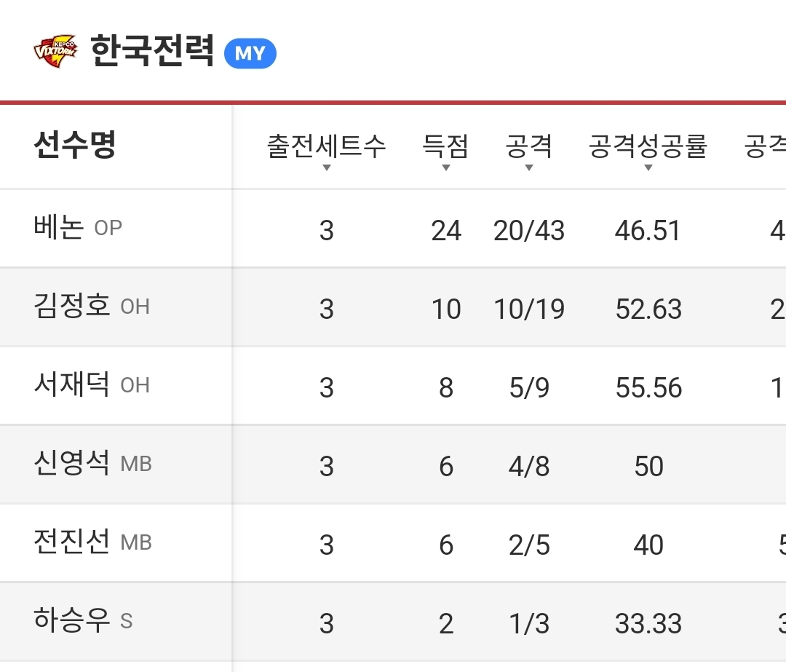This screenshot has height=672, width=786.
Task: Tap the blue MY badge
Action: tap(250, 54)
